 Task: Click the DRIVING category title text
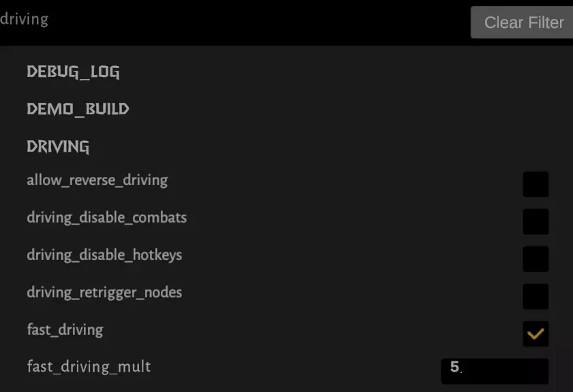coord(58,146)
